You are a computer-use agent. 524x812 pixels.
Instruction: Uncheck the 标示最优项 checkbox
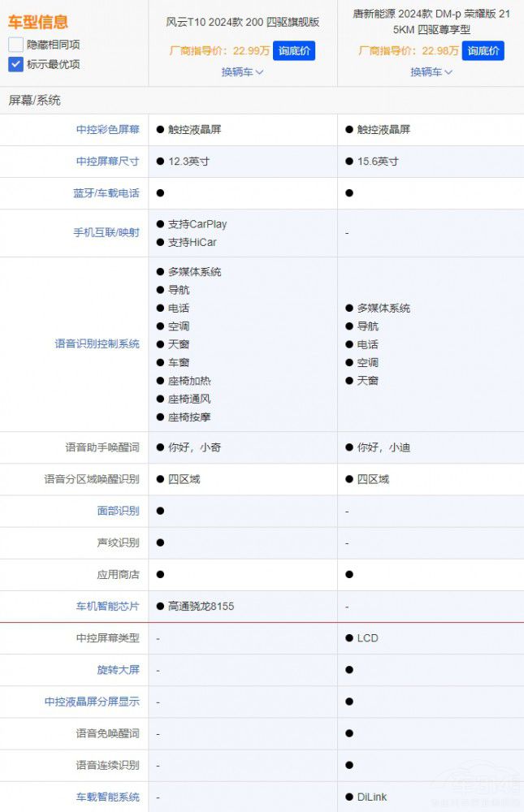(15, 64)
